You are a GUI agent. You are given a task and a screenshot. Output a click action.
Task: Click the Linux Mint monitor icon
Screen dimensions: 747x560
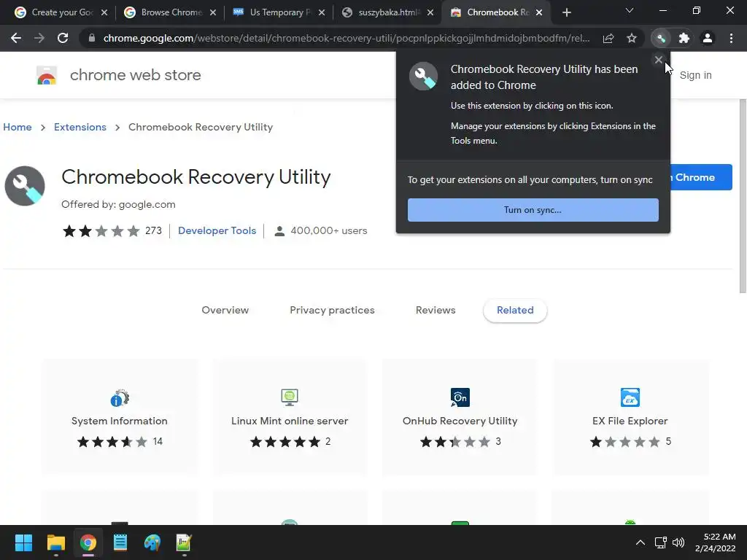[x=290, y=397]
